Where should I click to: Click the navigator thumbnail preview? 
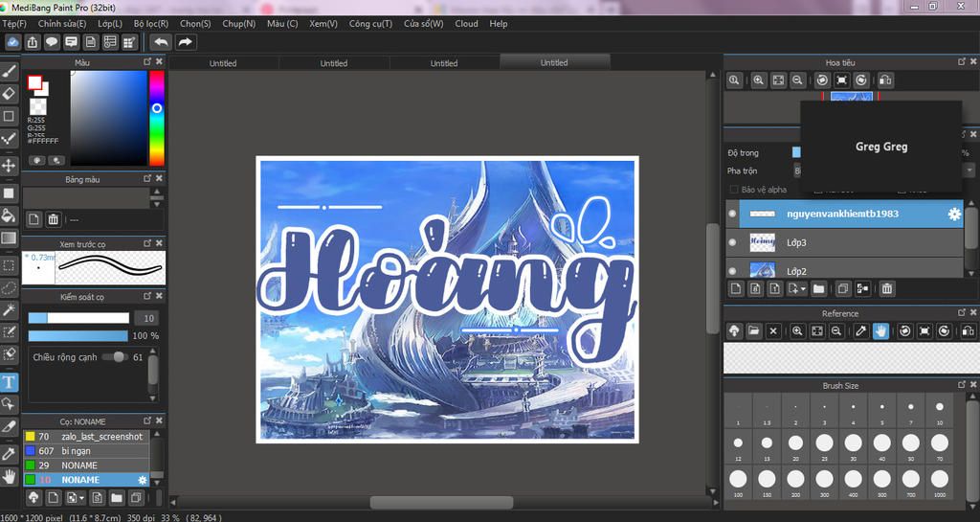(851, 97)
